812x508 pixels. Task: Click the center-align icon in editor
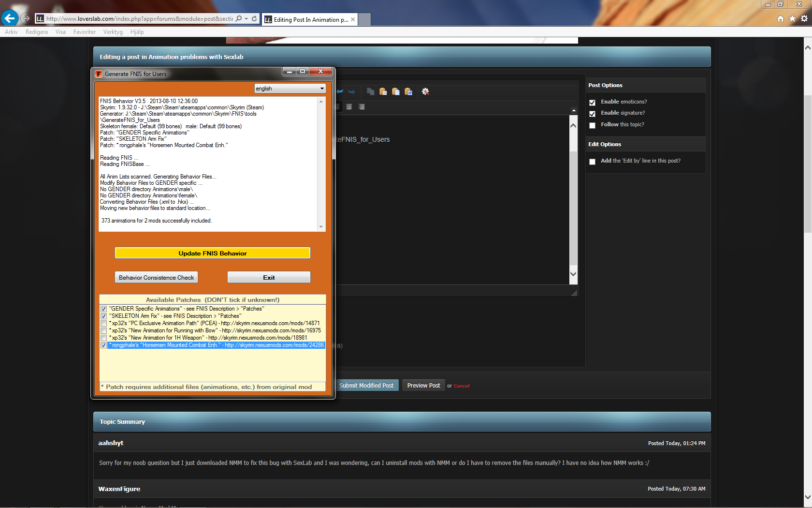click(349, 107)
